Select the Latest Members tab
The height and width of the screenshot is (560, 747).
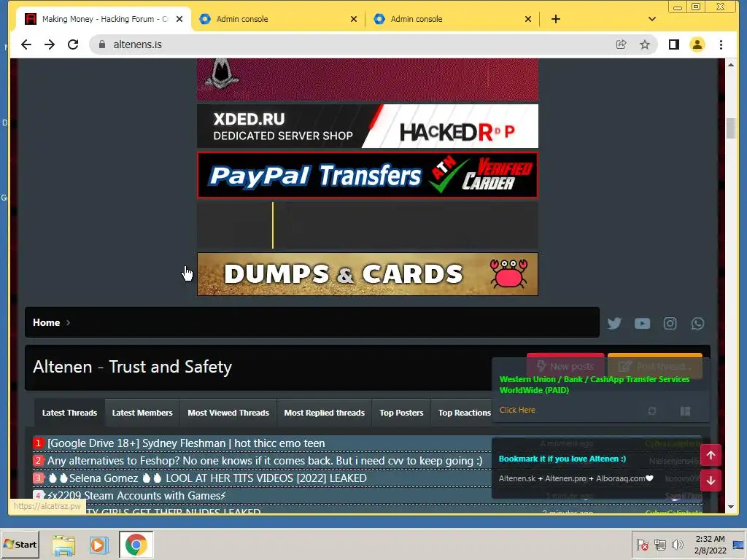click(142, 413)
